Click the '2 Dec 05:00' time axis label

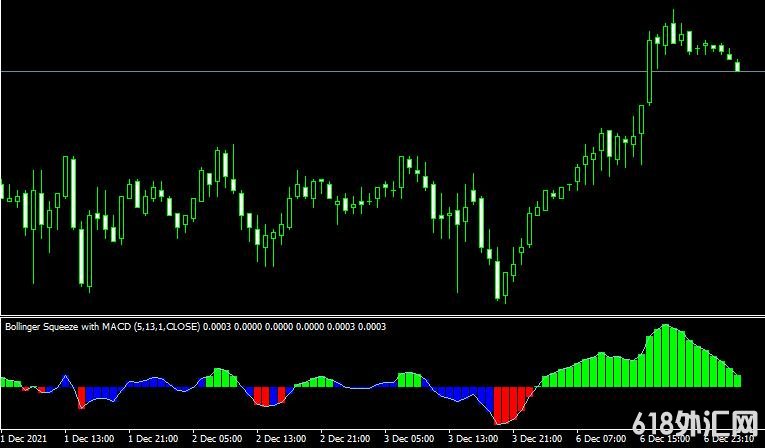tap(217, 438)
